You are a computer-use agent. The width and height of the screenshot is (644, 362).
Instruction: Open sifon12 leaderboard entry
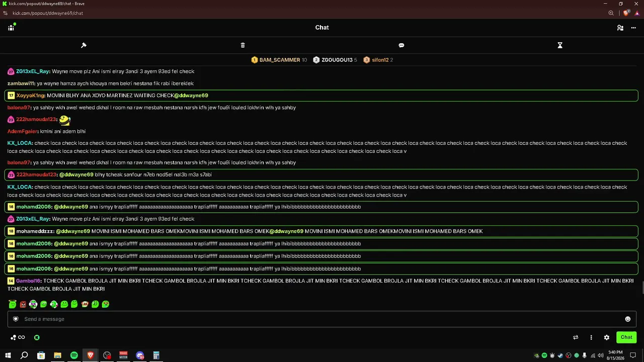click(378, 60)
